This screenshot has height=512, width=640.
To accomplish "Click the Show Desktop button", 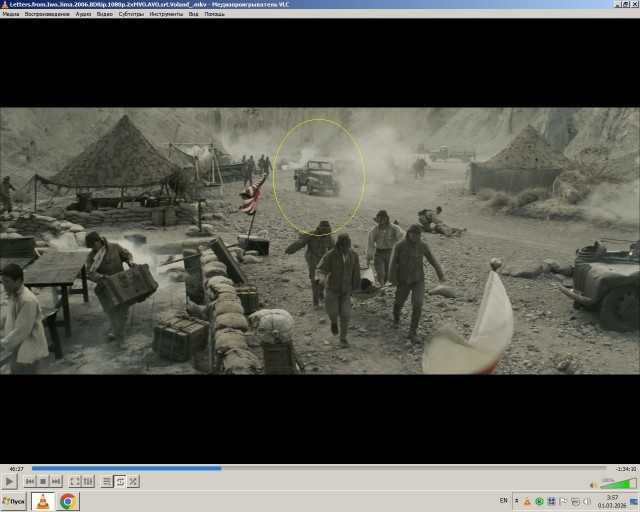I will tap(634, 501).
